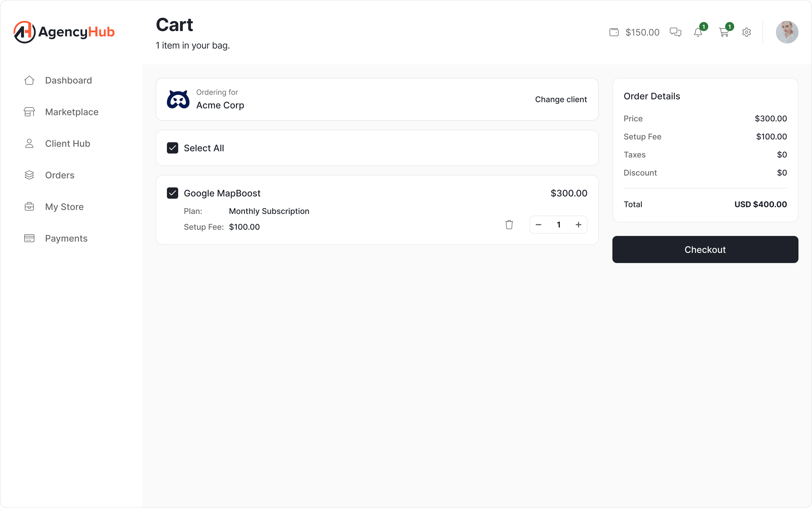Open the notifications bell
Viewport: 812px width, 508px height.
click(x=698, y=32)
